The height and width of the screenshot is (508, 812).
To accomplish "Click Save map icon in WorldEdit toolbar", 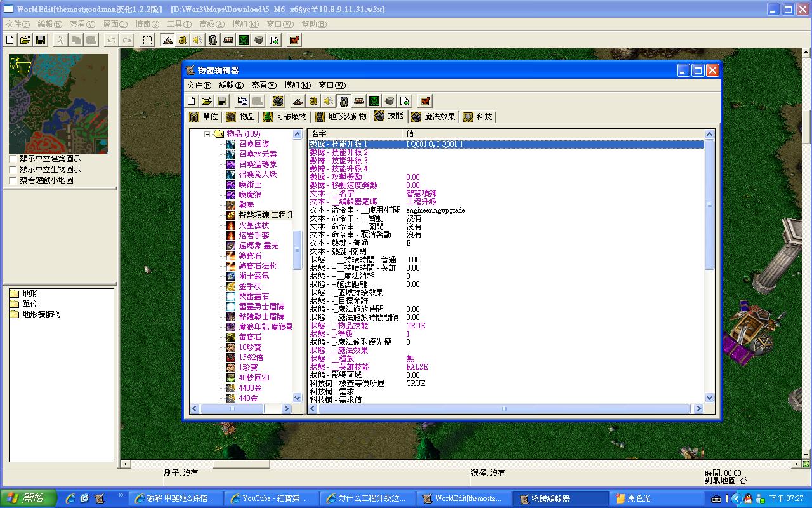I will pyautogui.click(x=41, y=40).
